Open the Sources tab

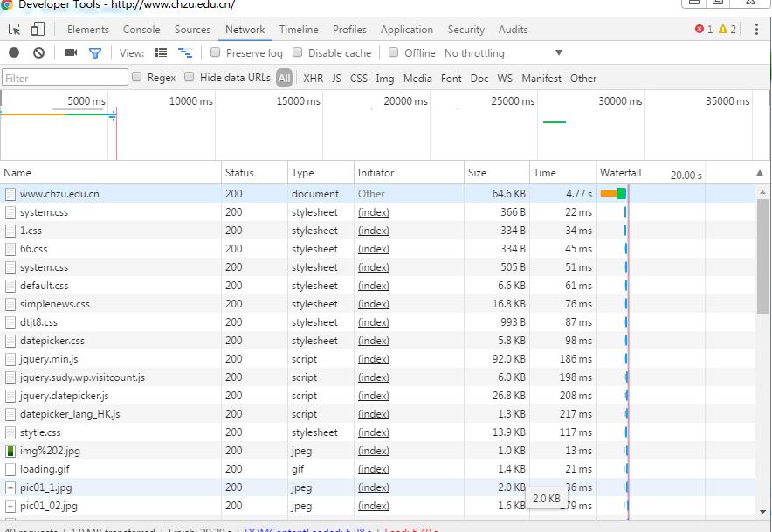pyautogui.click(x=192, y=29)
